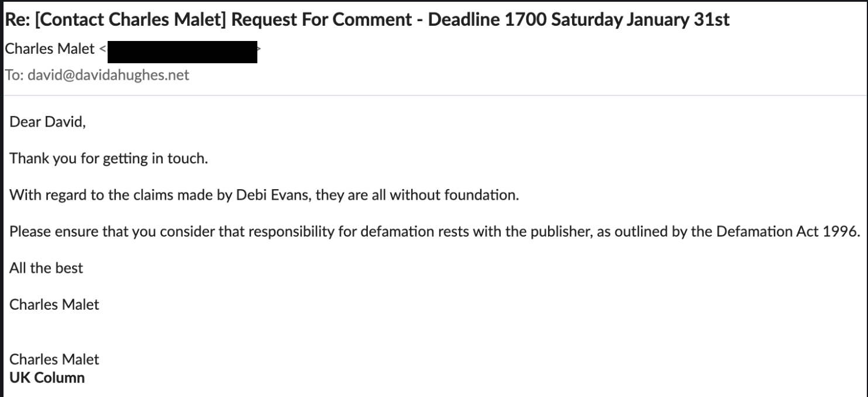Click "Charles Malet" directly below "All the best"
This screenshot has height=397, width=868.
54,304
